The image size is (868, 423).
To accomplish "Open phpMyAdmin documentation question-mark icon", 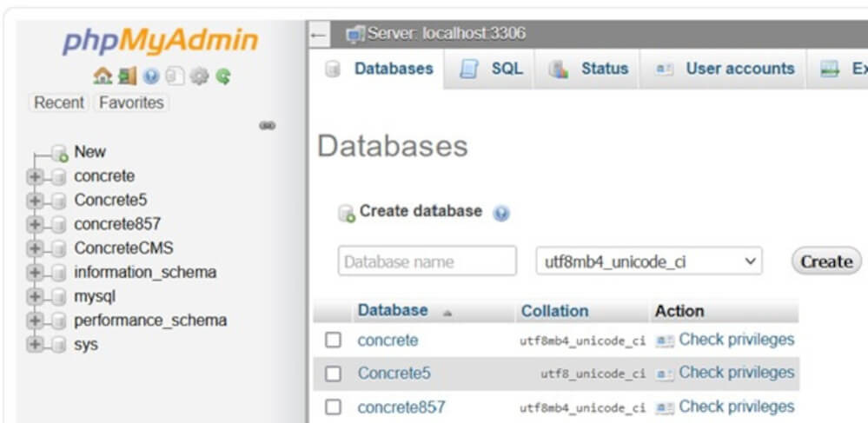I will (x=150, y=76).
